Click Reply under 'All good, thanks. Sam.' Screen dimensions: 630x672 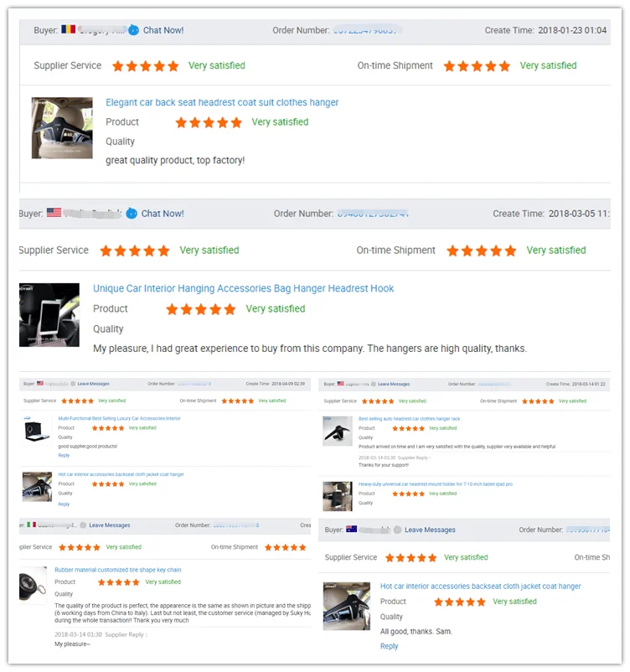[390, 646]
